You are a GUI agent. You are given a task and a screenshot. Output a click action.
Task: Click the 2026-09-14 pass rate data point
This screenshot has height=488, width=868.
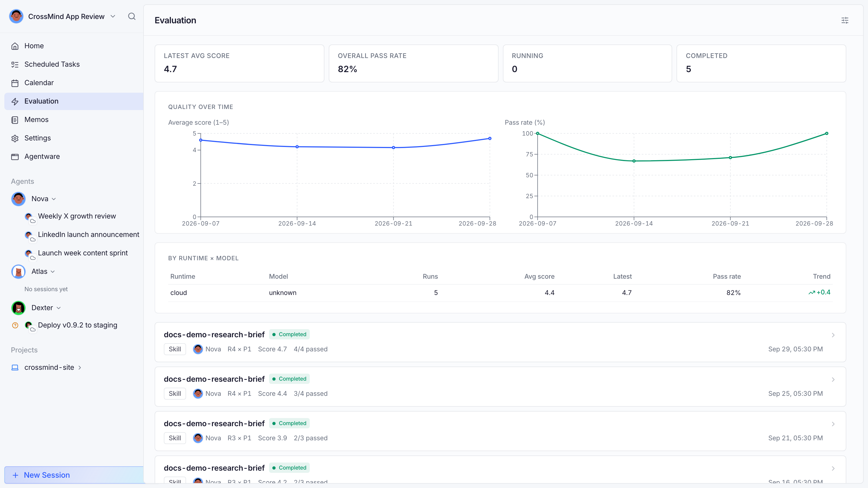tap(634, 161)
